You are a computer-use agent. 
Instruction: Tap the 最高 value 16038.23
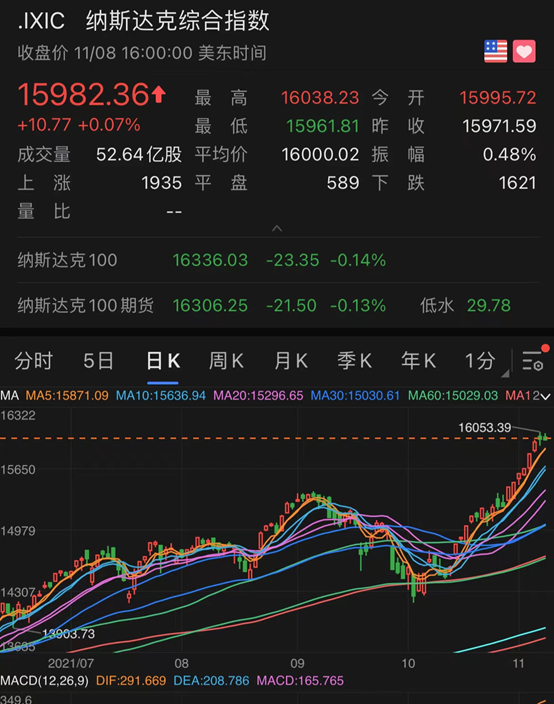(x=320, y=98)
